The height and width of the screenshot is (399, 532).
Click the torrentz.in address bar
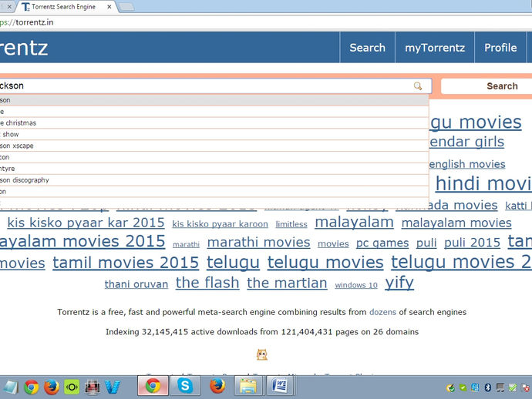264,22
